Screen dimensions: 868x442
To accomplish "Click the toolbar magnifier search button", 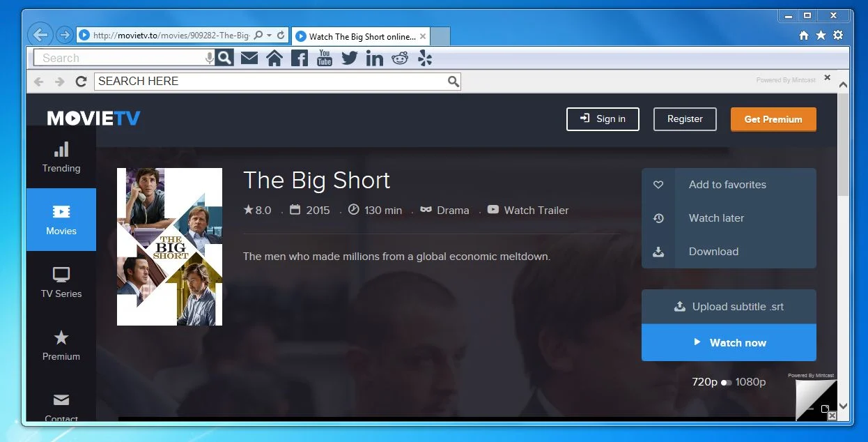I will [x=224, y=58].
